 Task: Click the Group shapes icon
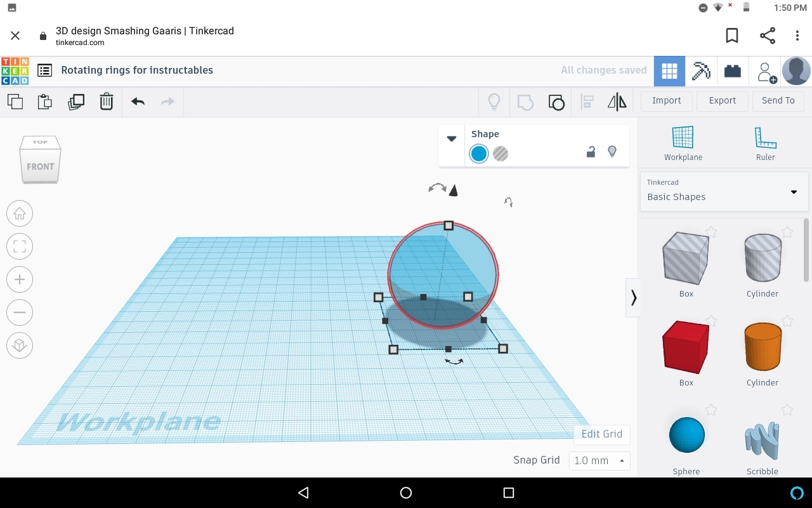tap(525, 102)
